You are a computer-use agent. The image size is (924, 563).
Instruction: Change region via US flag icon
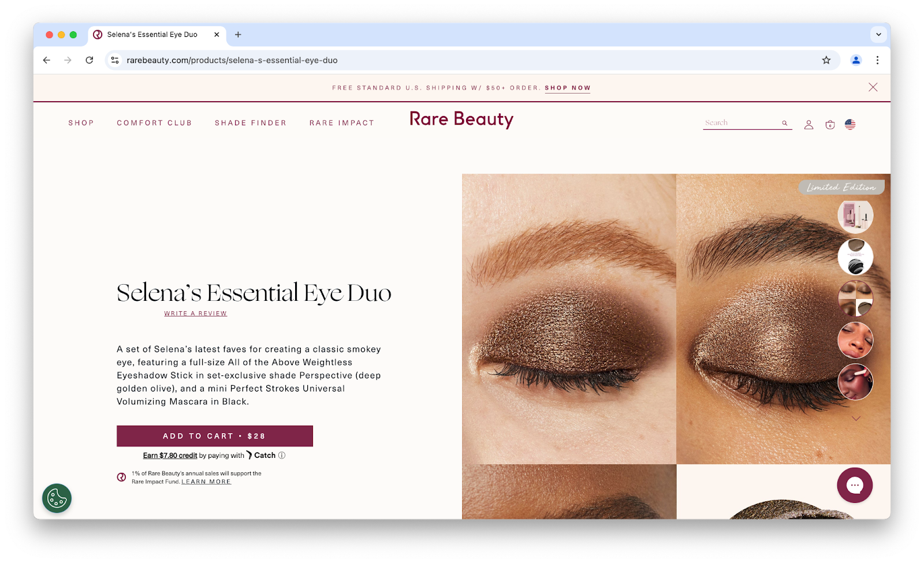click(x=850, y=124)
